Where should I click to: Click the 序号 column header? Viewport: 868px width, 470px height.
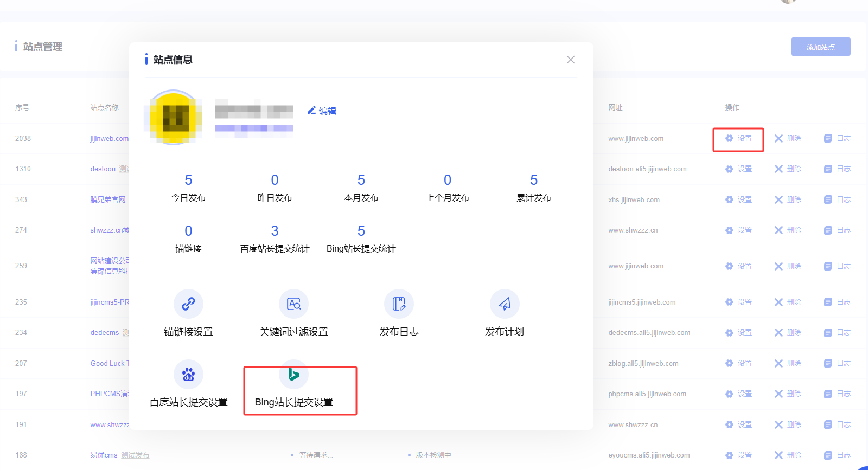coord(22,108)
